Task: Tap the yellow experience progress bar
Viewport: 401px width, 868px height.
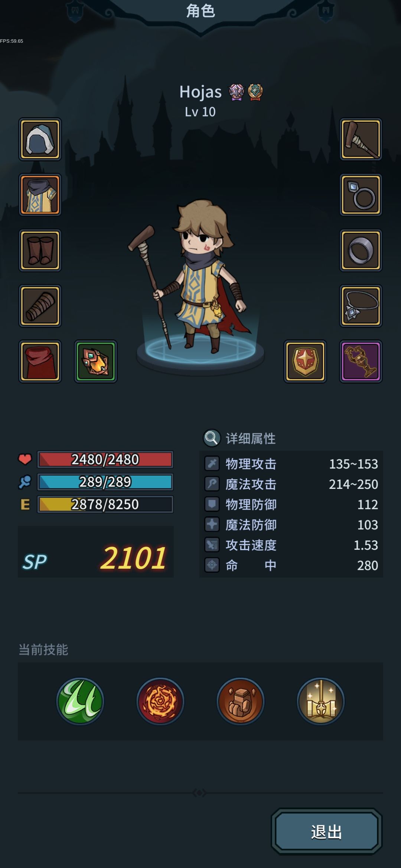Action: coord(105,504)
